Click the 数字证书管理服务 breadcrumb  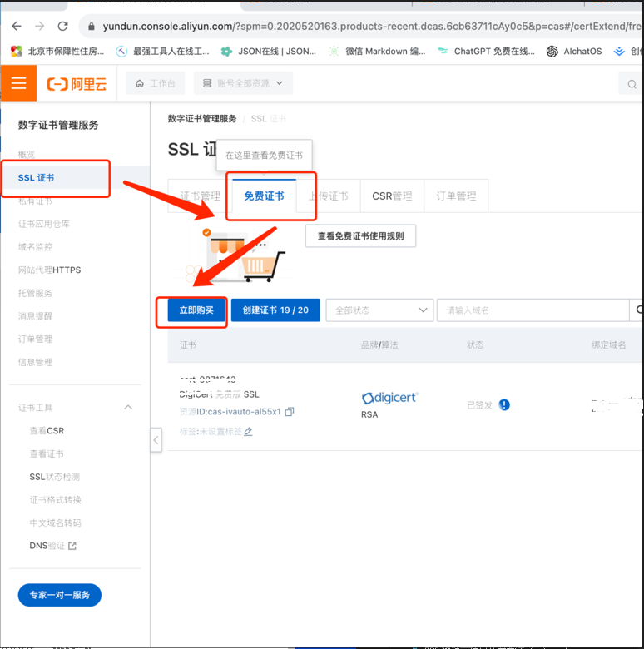(x=202, y=119)
